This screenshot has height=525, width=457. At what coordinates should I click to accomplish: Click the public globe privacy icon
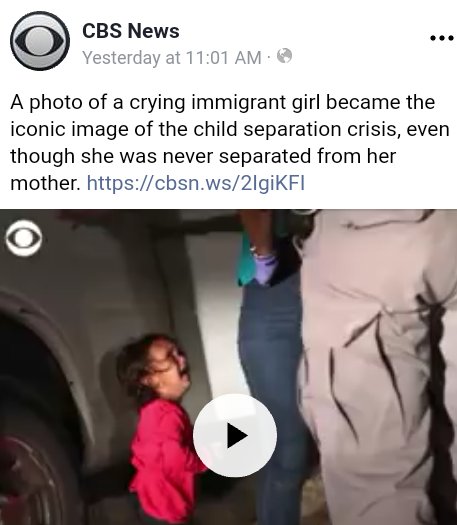[284, 56]
